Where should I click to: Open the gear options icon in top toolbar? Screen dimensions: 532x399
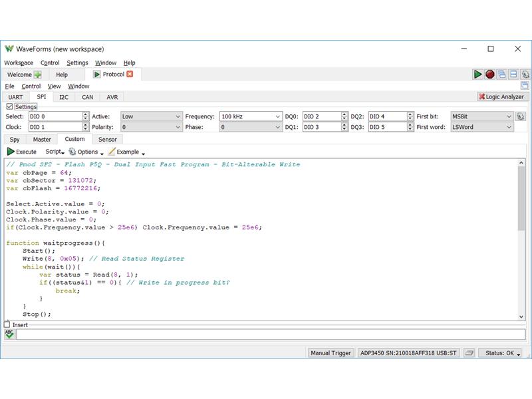click(525, 74)
